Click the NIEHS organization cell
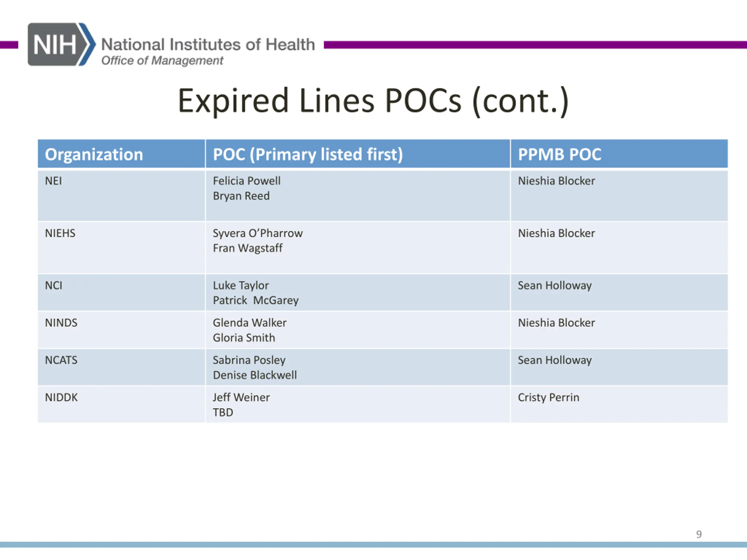 (x=60, y=233)
